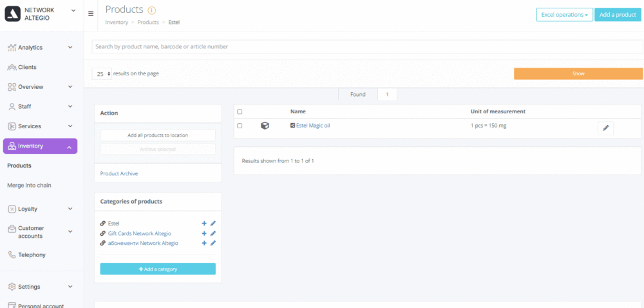Go to Clients in sidebar

pyautogui.click(x=27, y=68)
